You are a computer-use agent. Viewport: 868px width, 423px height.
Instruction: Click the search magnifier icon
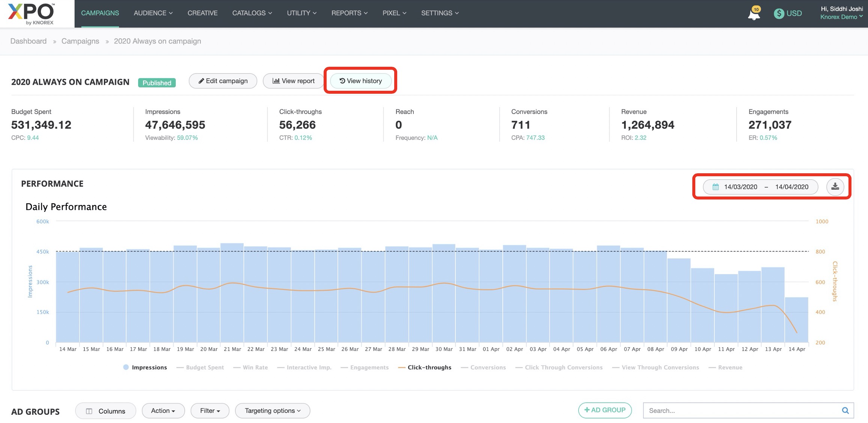click(845, 410)
